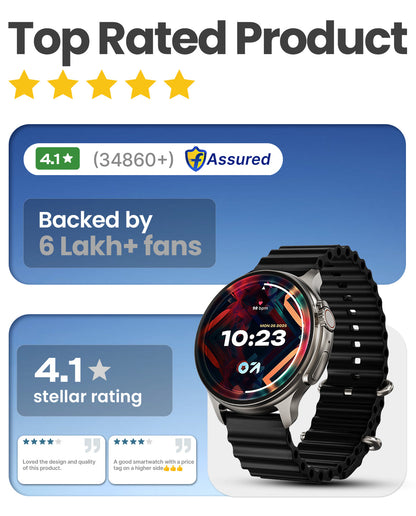This screenshot has width=416, height=516.
Task: Click the Flipkart Assured shield icon
Action: [195, 159]
